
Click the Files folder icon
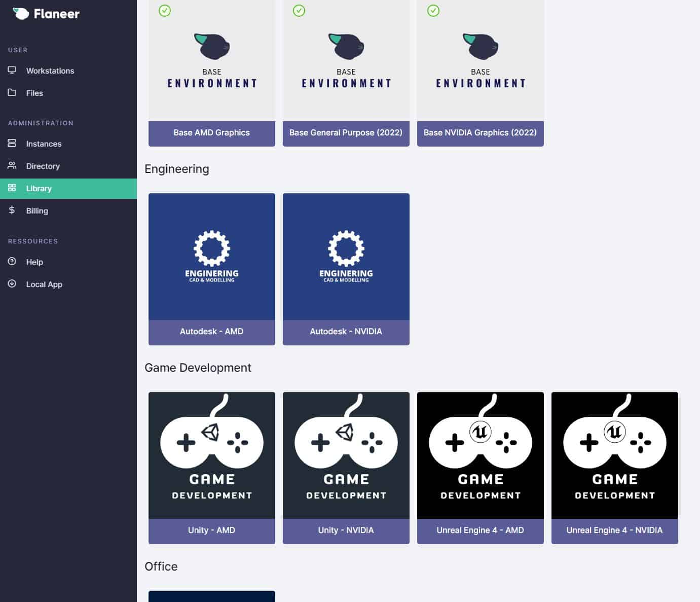click(12, 93)
